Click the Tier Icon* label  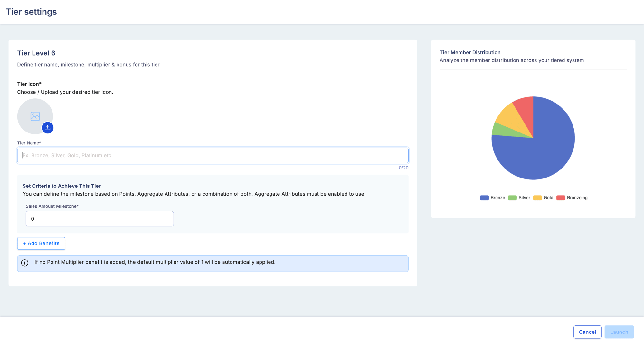click(29, 84)
